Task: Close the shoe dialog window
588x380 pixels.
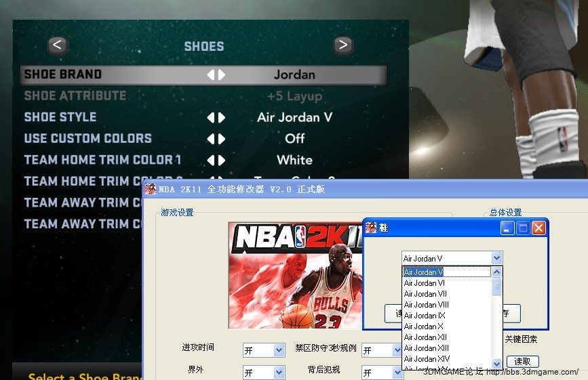Action: [538, 228]
